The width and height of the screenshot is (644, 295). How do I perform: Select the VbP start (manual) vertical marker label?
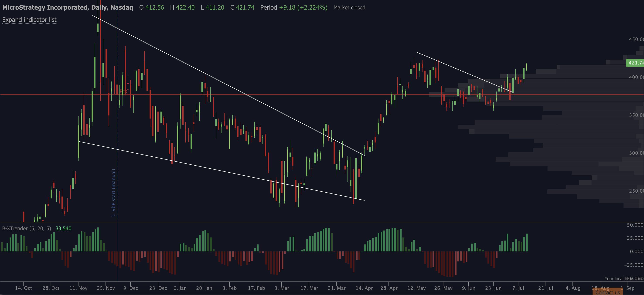[x=114, y=190]
